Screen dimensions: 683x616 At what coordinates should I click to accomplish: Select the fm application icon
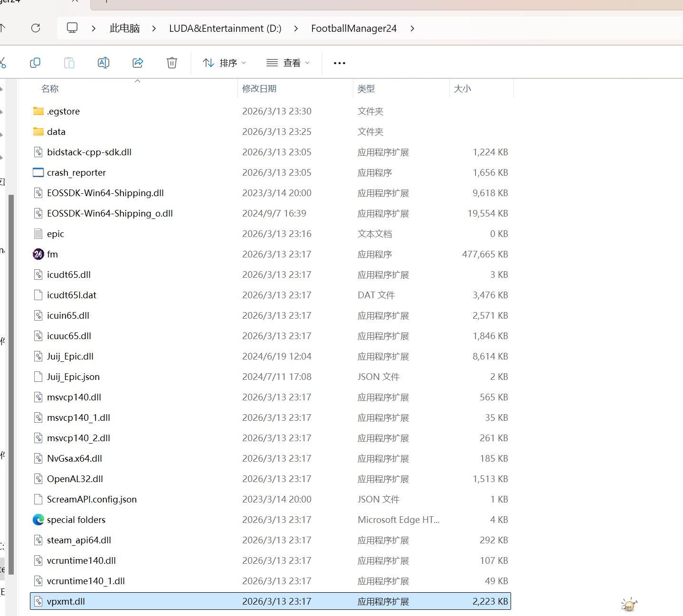pyautogui.click(x=38, y=254)
